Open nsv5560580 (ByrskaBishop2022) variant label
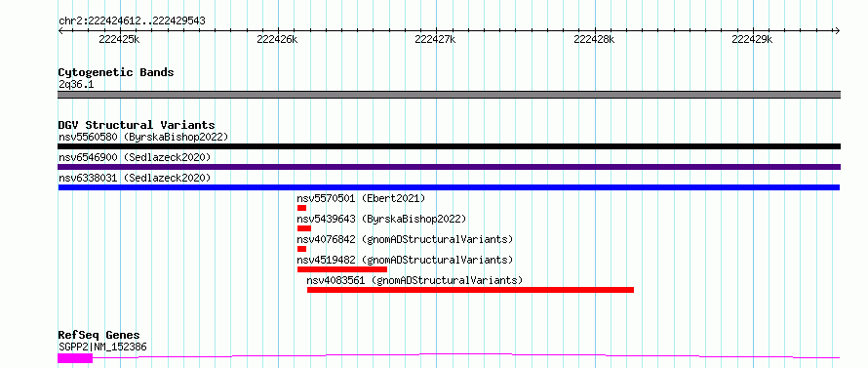Viewport: 868px width, 368px height. [x=143, y=137]
